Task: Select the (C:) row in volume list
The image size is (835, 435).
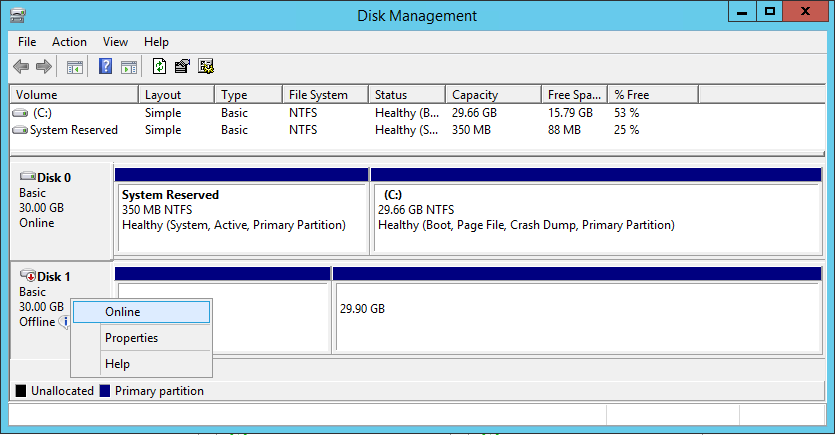Action: pyautogui.click(x=418, y=113)
